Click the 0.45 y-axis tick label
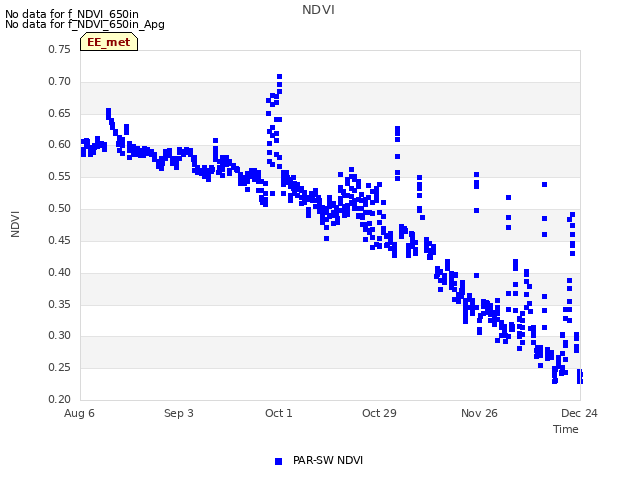640x480 pixels. (60, 240)
